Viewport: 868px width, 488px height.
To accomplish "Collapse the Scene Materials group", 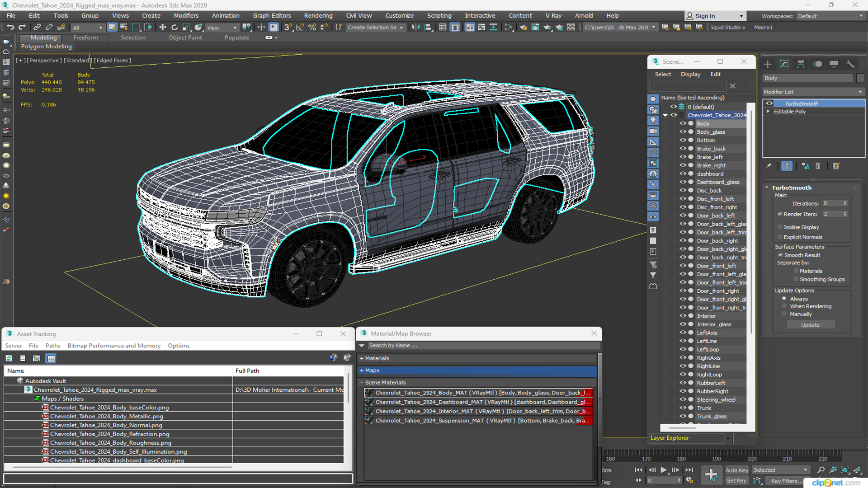I will [362, 383].
